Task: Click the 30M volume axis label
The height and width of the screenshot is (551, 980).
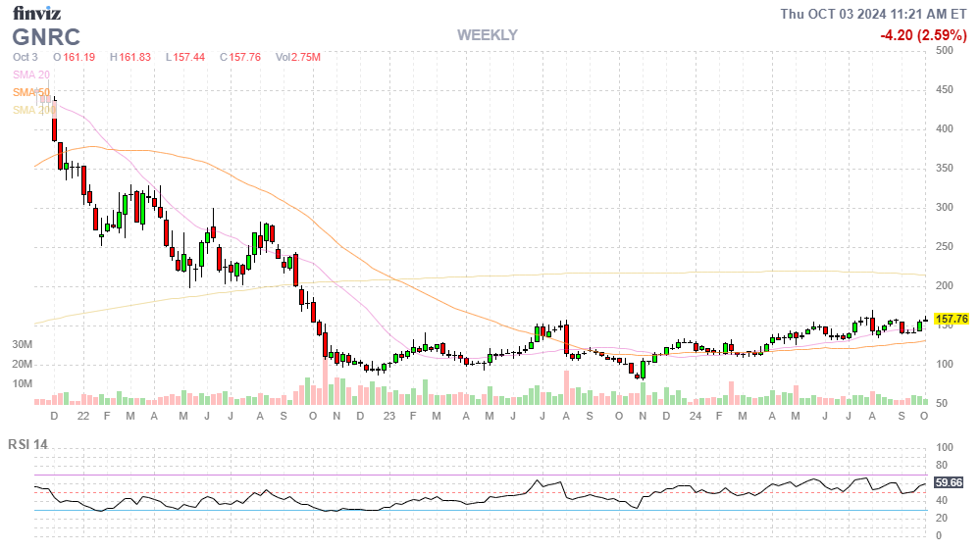Action: [24, 345]
